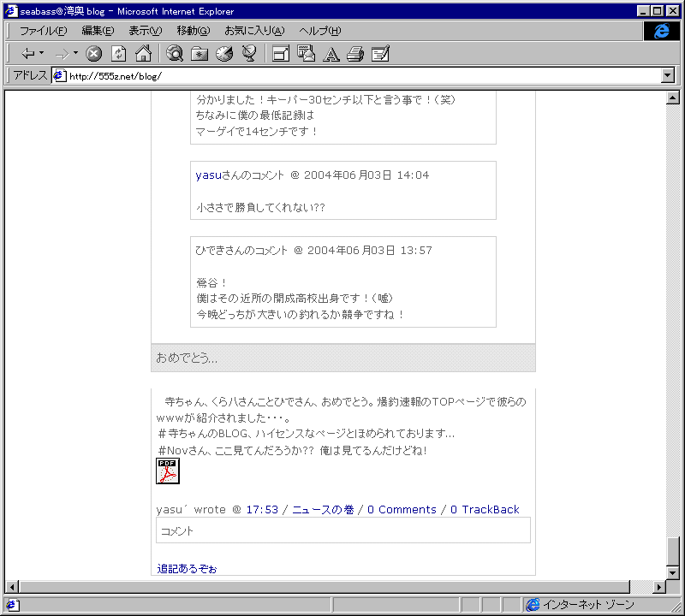Click the Print toolbar icon

[x=355, y=54]
